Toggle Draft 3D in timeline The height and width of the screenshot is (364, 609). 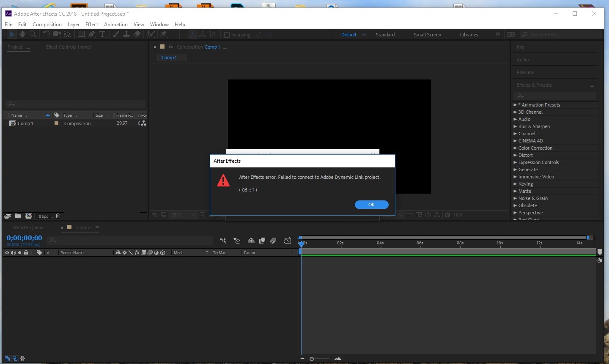tap(237, 241)
